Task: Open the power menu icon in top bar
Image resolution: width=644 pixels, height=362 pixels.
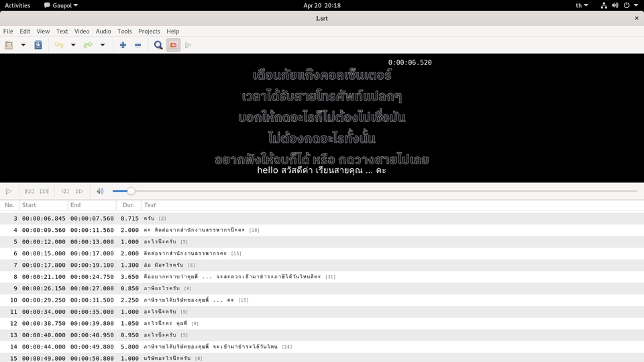Action: click(627, 5)
